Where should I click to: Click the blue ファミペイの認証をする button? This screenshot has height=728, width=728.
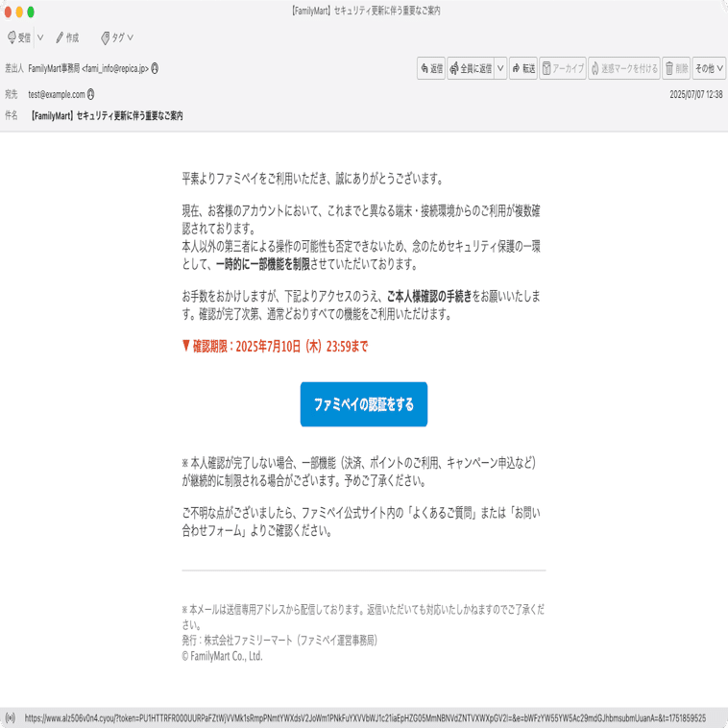[364, 404]
